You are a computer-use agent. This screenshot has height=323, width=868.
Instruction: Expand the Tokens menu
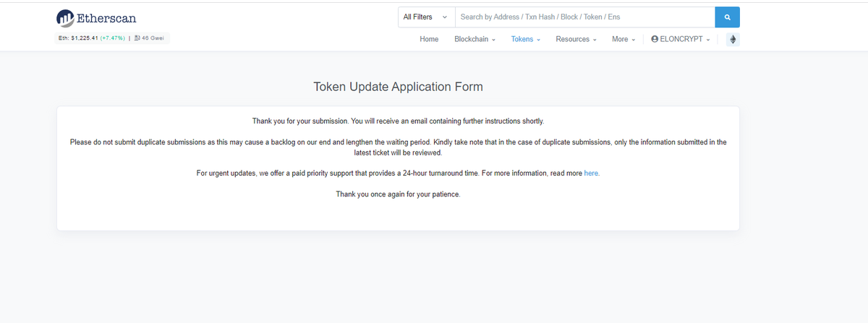point(526,39)
